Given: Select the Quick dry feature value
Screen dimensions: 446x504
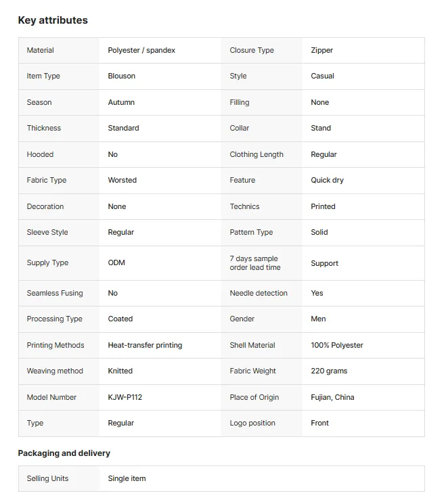Looking at the screenshot, I should [327, 181].
